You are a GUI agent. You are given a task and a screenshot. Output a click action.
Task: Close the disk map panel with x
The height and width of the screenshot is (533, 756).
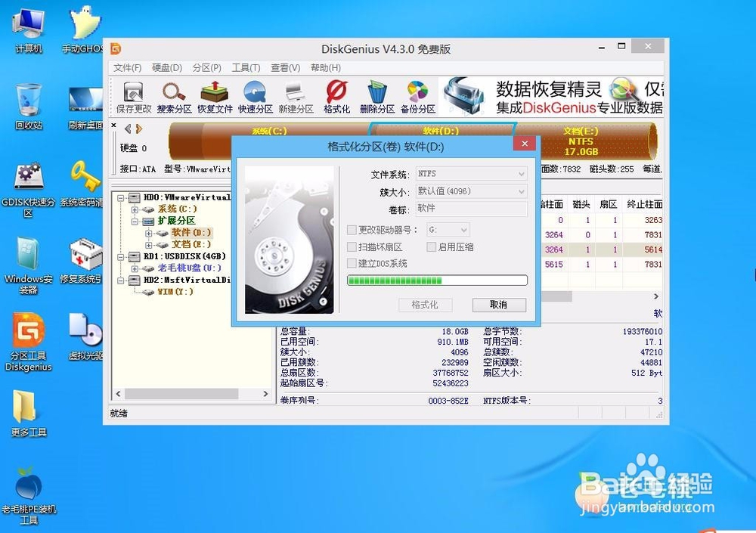pos(114,126)
